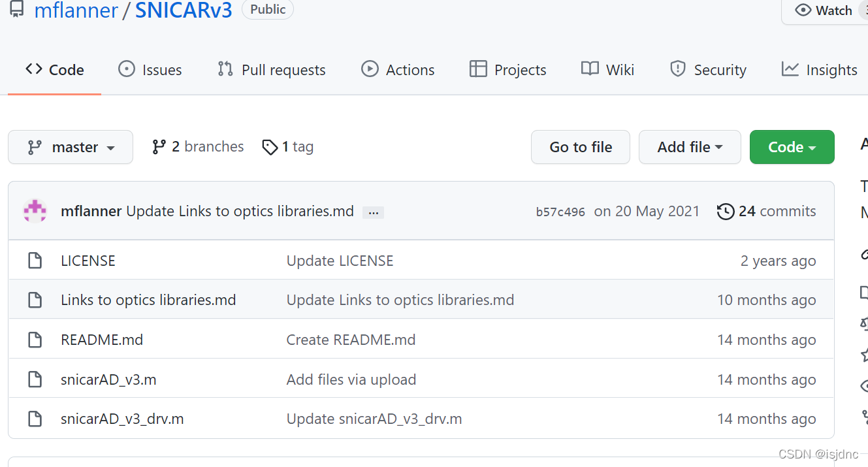
Task: Open the Wiki tab
Action: [x=607, y=70]
